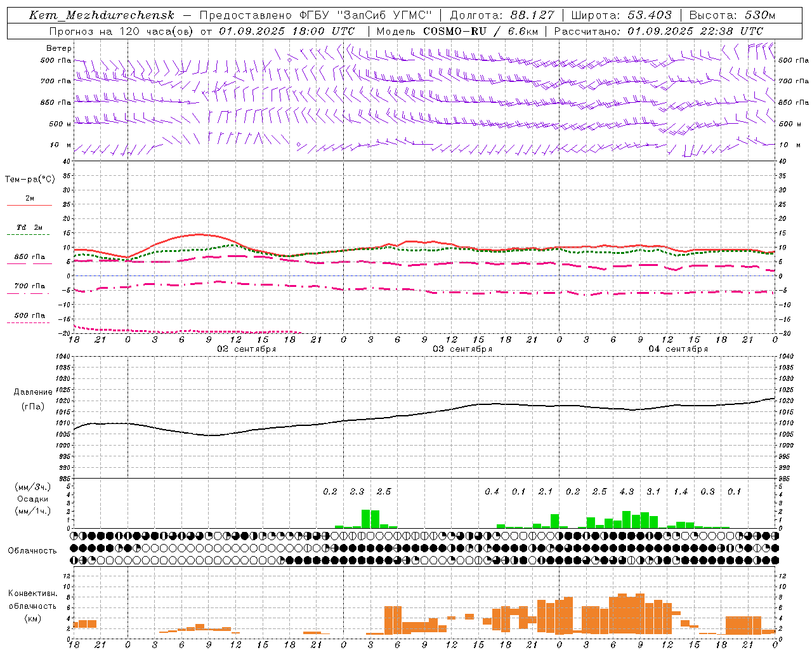Click the '03 сентября' date label

pos(462,349)
